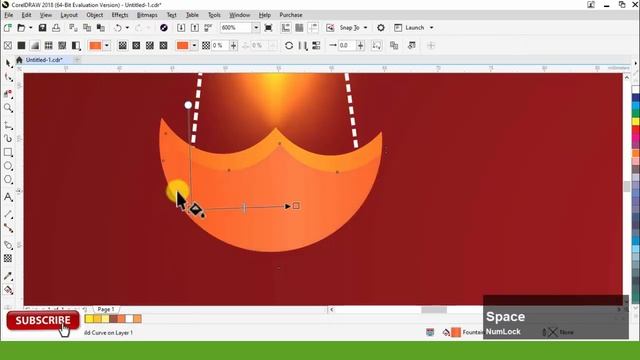Viewport: 640px width, 360px height.
Task: Select the Shape tool
Action: [x=8, y=77]
